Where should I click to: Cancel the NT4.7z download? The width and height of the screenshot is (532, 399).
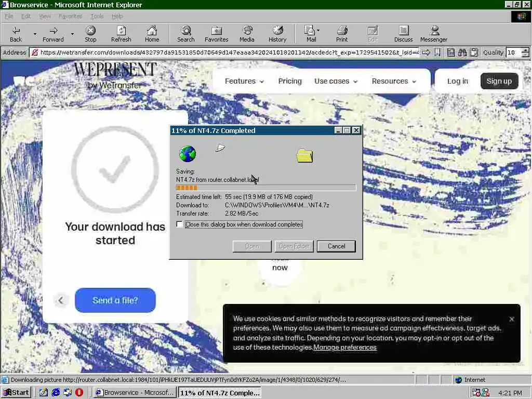336,246
